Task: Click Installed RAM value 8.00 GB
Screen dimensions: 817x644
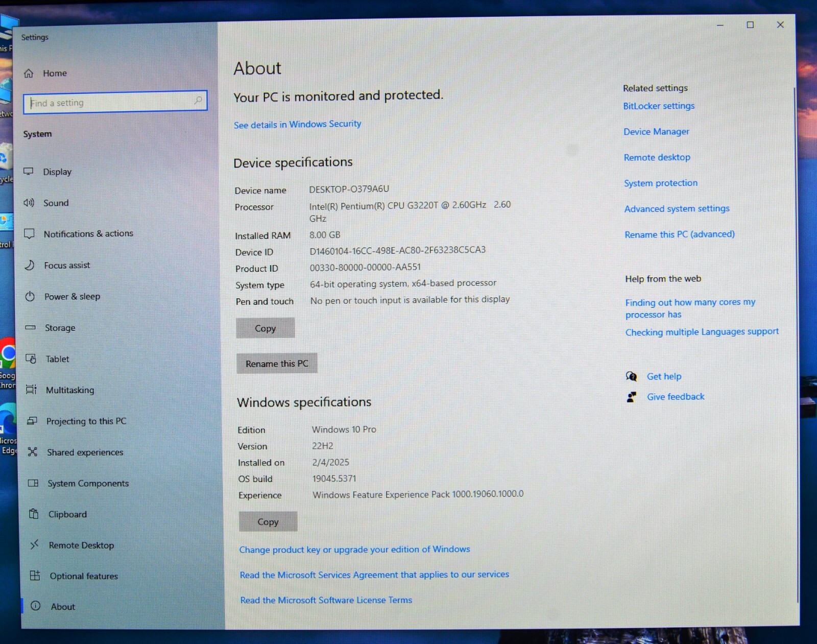Action: [x=325, y=235]
